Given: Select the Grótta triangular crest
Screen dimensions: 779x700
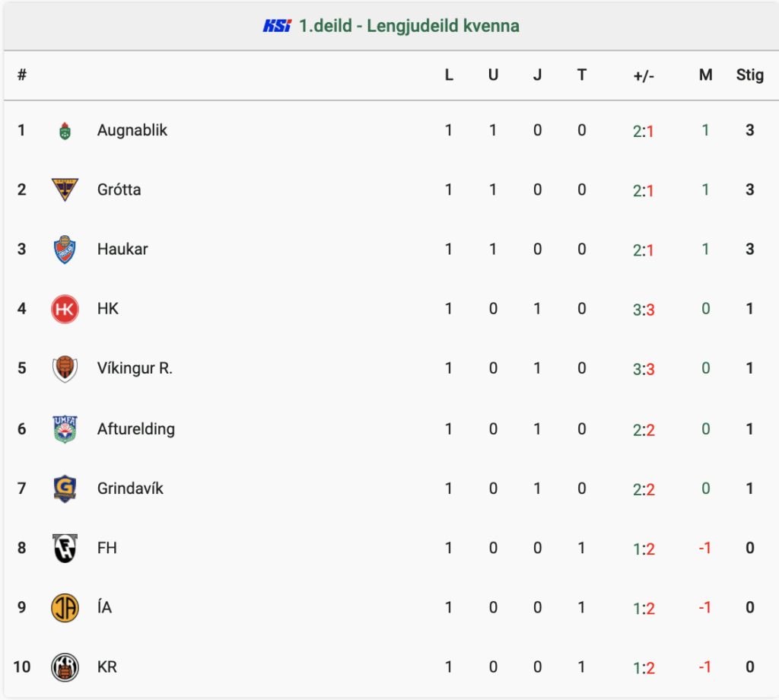Looking at the screenshot, I should point(65,189).
